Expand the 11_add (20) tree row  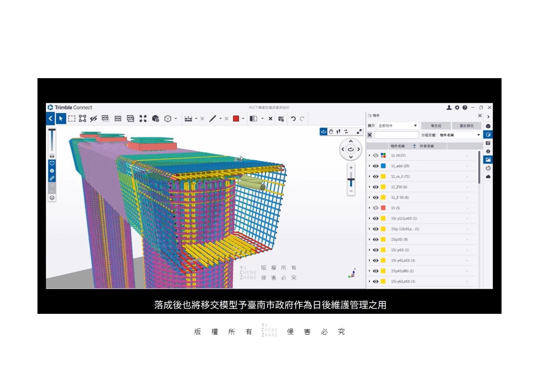coord(370,166)
